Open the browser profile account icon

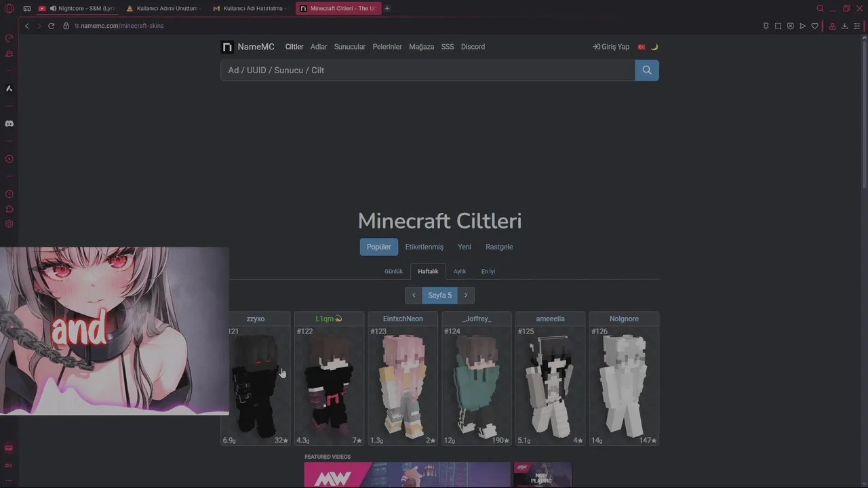click(x=833, y=26)
